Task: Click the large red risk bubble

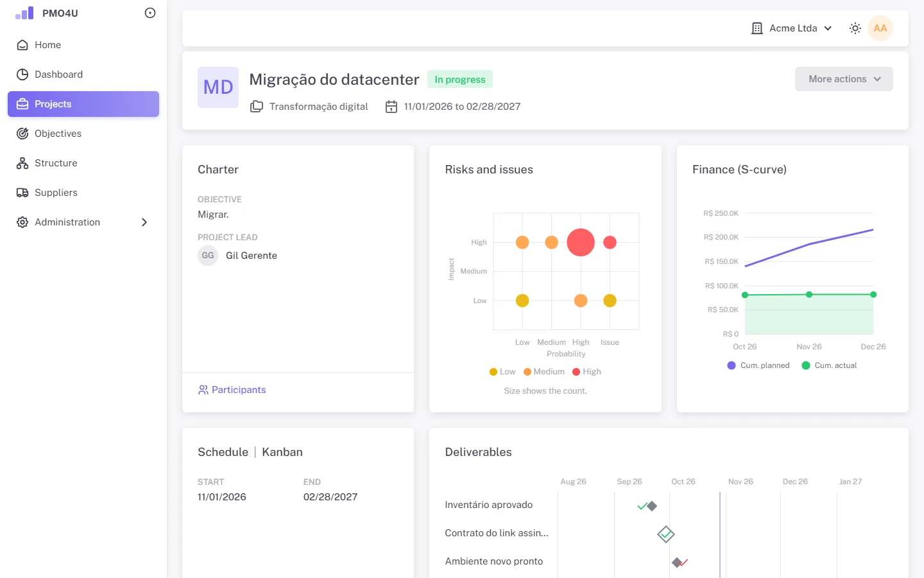Action: 581,242
